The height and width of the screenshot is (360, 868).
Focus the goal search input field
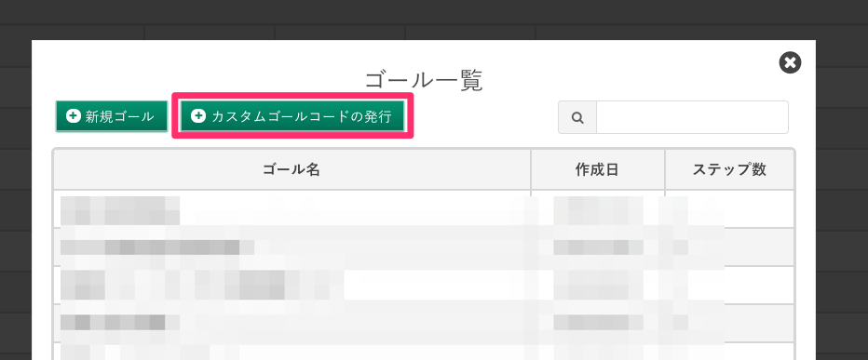pos(692,117)
